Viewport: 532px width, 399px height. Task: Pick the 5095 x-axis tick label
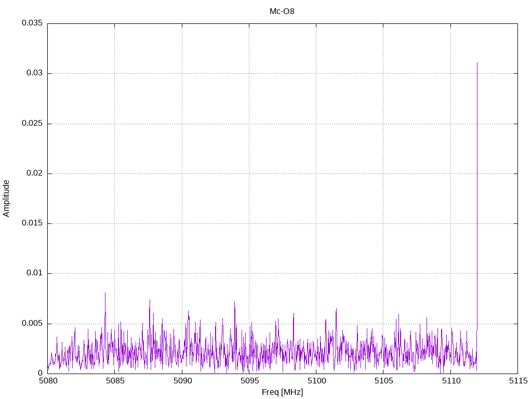[249, 381]
